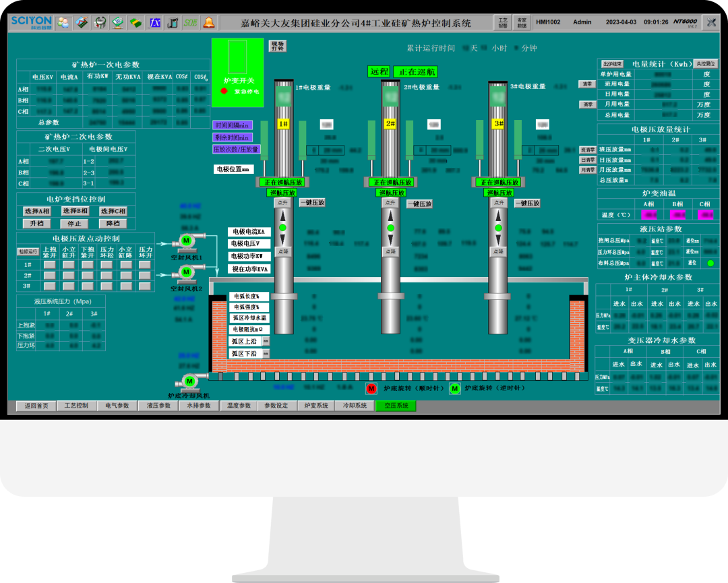728x583 pixels.
Task: Click the 空封风机1 motor icon
Action: (x=186, y=241)
